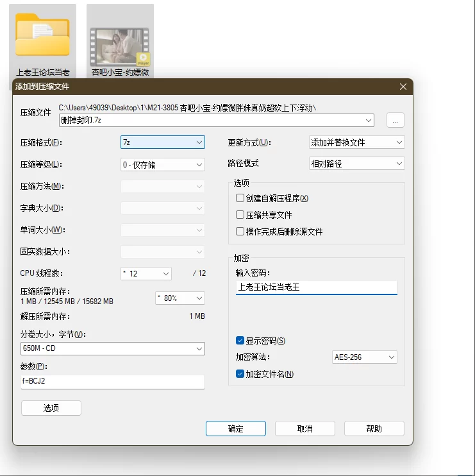
Task: Click the options button at bottom left
Action: pos(51,408)
